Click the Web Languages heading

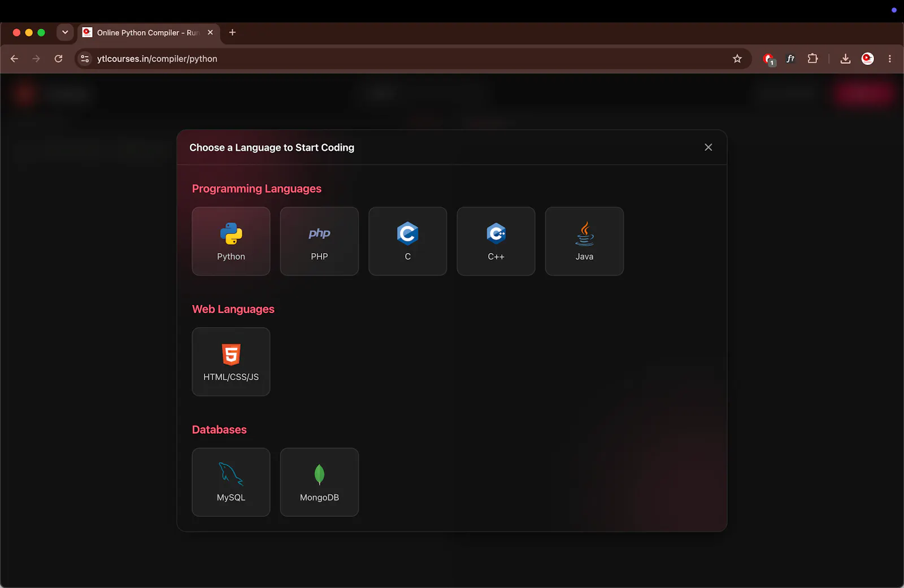233,309
